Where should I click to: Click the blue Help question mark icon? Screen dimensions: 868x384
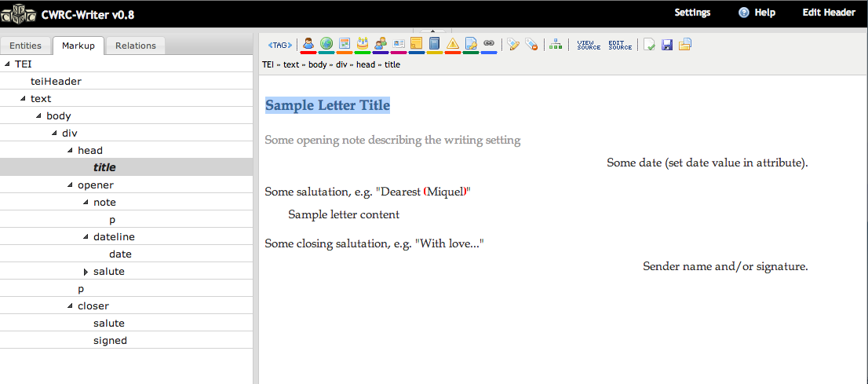pyautogui.click(x=744, y=13)
